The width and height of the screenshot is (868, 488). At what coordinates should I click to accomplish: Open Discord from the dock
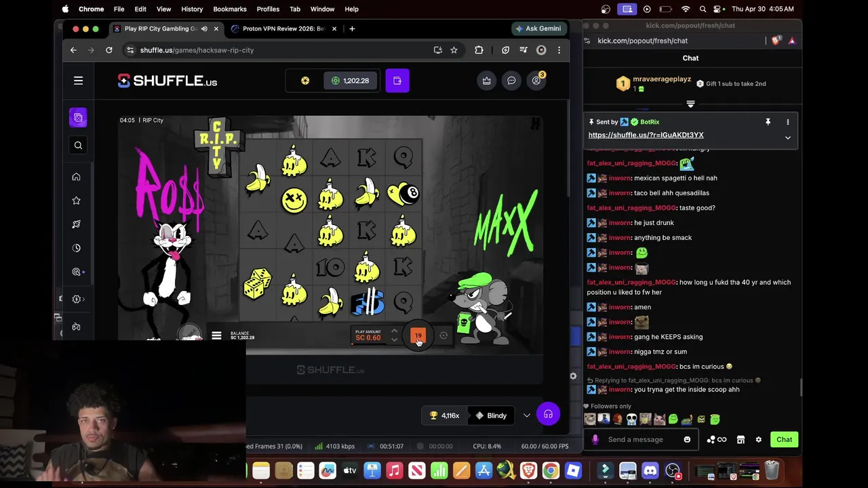[650, 470]
